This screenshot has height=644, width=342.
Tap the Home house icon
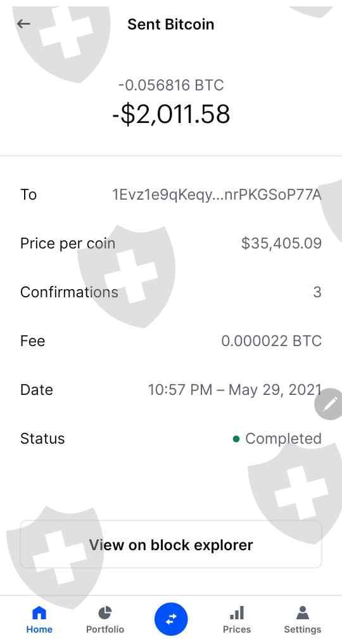(x=39, y=613)
